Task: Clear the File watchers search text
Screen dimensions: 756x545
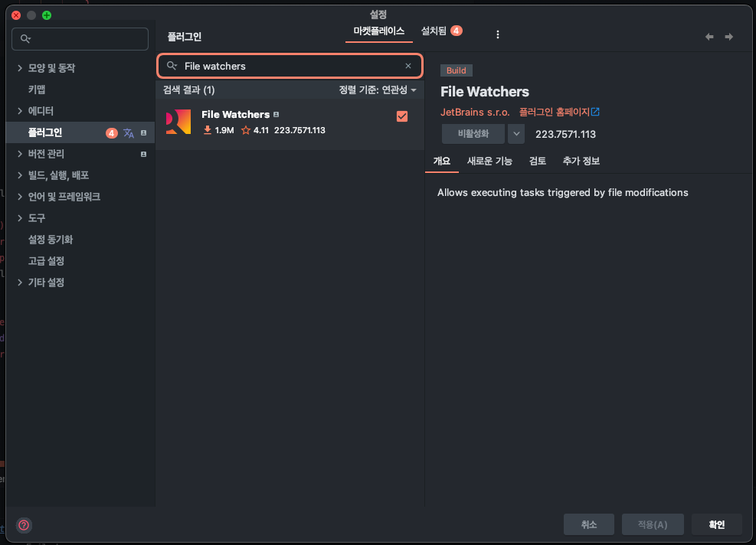Action: (x=408, y=66)
